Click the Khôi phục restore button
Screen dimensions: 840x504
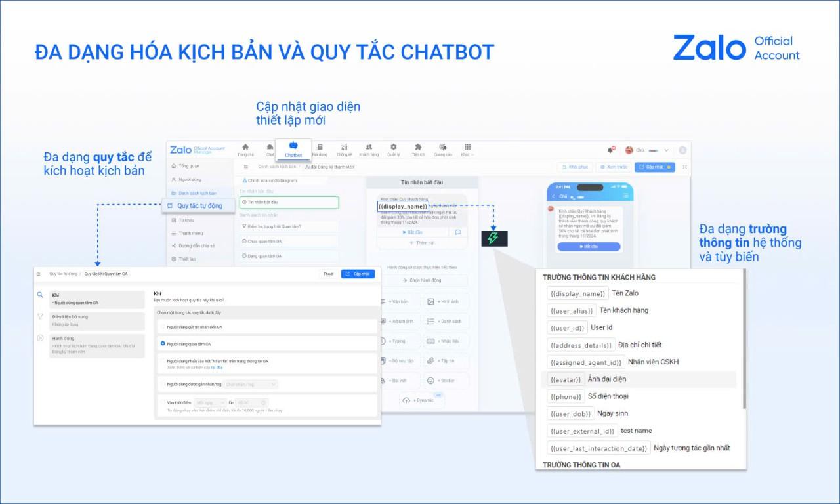point(576,167)
